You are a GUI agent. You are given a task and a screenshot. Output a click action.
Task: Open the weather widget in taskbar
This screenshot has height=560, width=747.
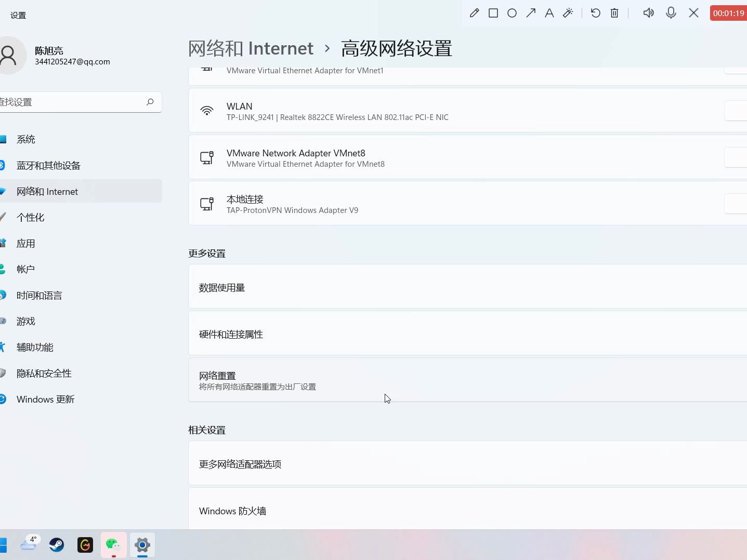(x=29, y=544)
